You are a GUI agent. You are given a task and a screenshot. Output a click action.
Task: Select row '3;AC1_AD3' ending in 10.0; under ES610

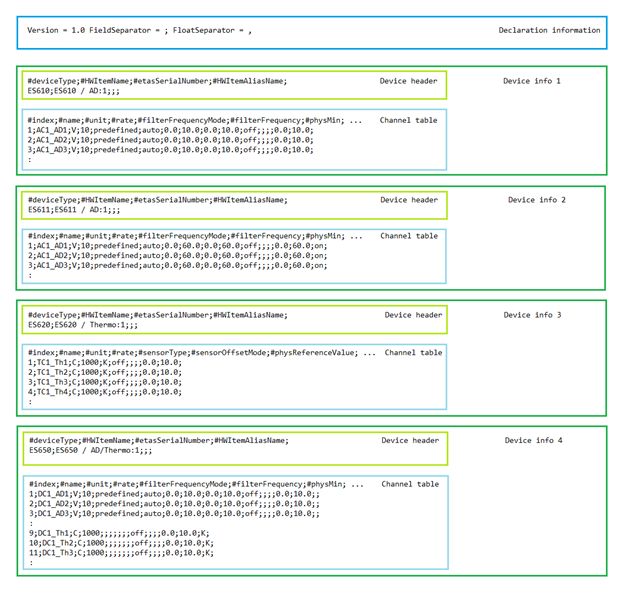pos(170,150)
